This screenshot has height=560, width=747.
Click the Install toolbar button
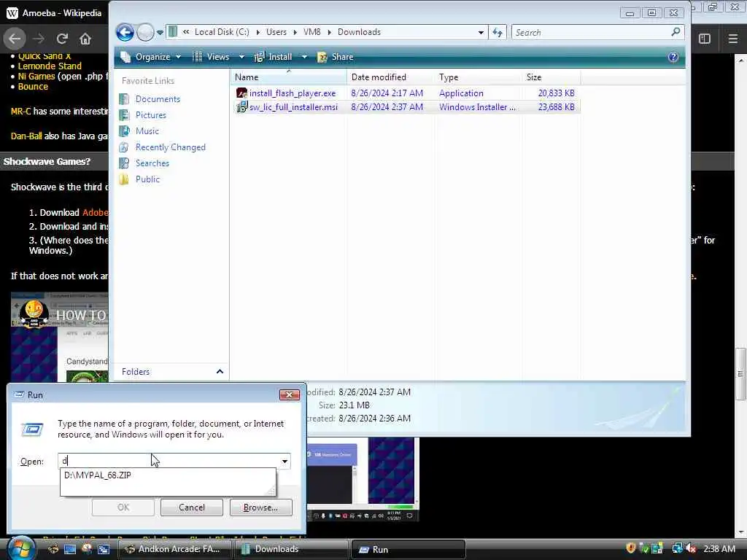click(273, 57)
